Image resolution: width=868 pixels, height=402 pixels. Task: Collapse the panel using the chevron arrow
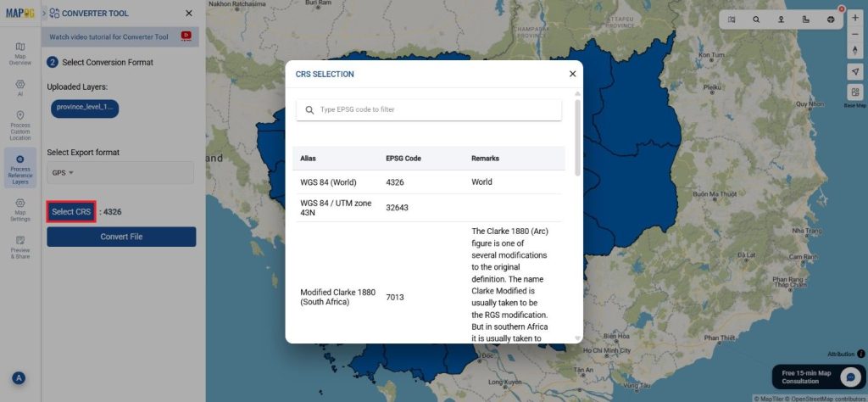(x=44, y=13)
